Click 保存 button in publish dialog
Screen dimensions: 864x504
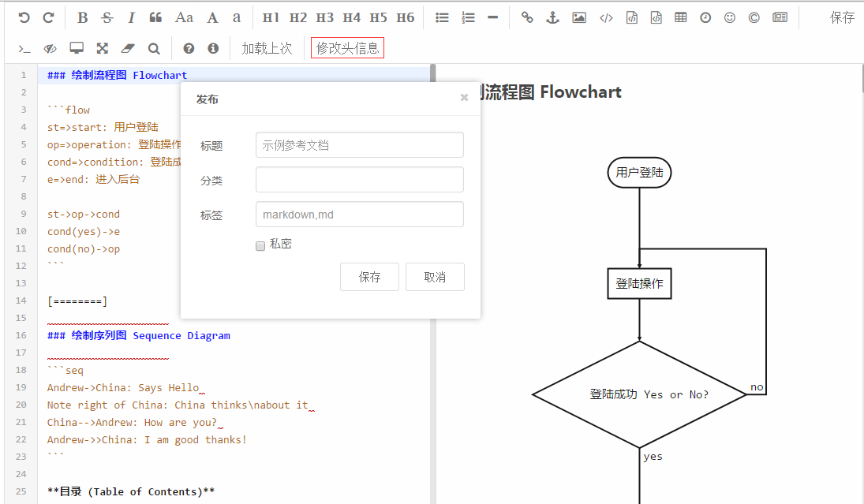[369, 277]
